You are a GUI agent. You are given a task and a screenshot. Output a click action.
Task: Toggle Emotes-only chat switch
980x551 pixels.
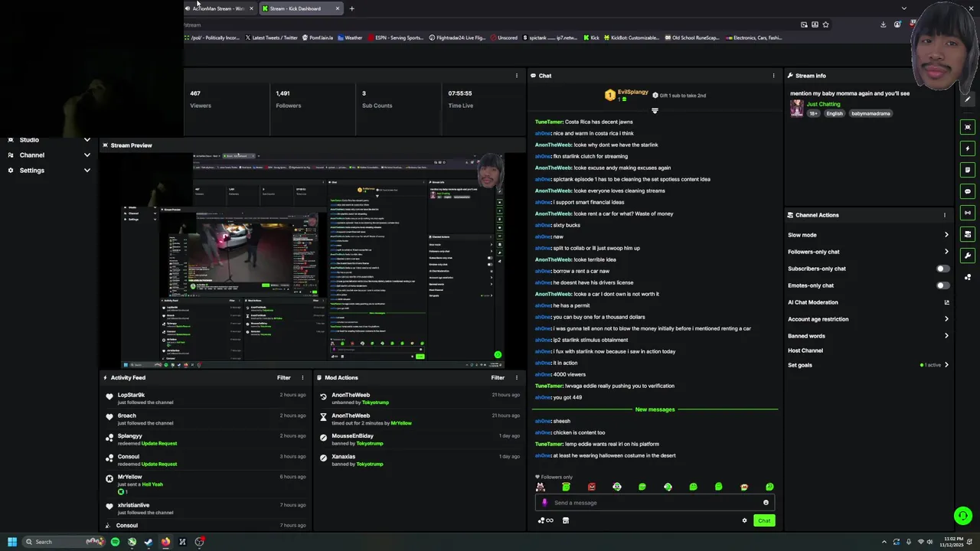[943, 285]
